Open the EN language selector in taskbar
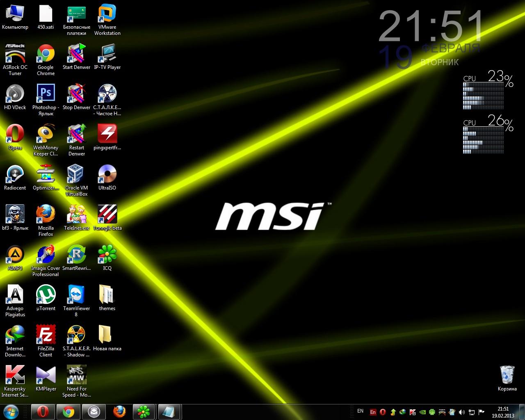Viewport: 525px width, 420px height. [360, 411]
